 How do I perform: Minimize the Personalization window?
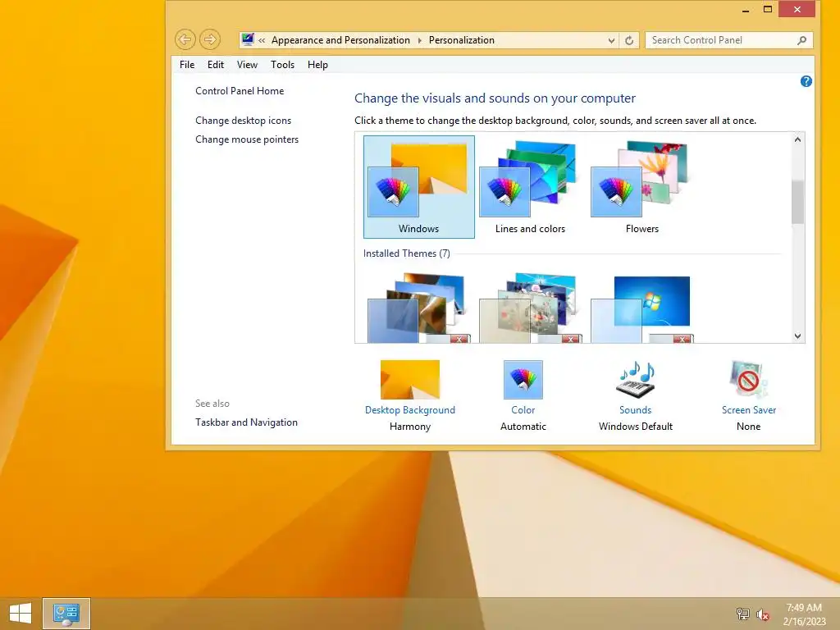pos(746,10)
